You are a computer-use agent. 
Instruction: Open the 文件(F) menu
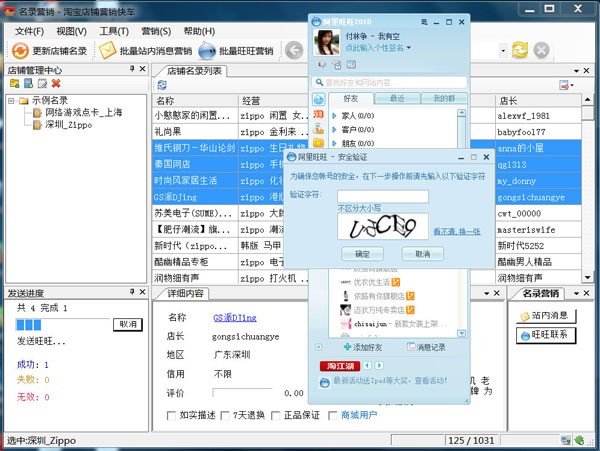point(29,31)
